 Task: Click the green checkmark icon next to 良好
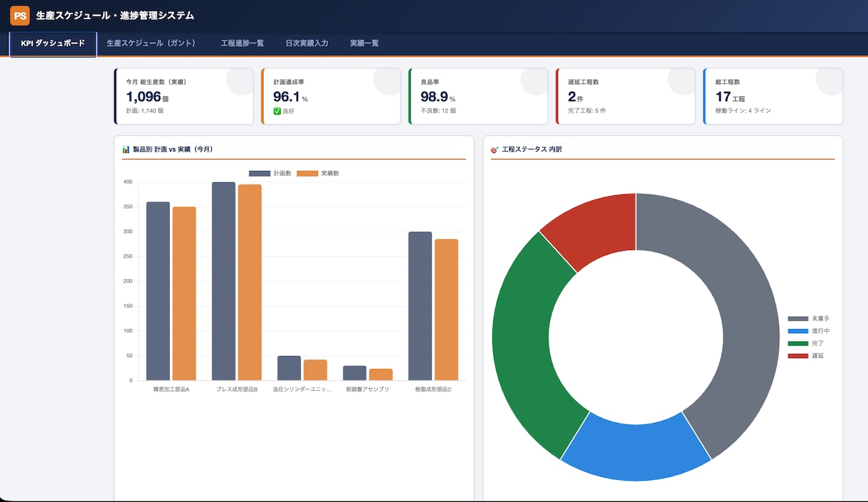tap(277, 110)
